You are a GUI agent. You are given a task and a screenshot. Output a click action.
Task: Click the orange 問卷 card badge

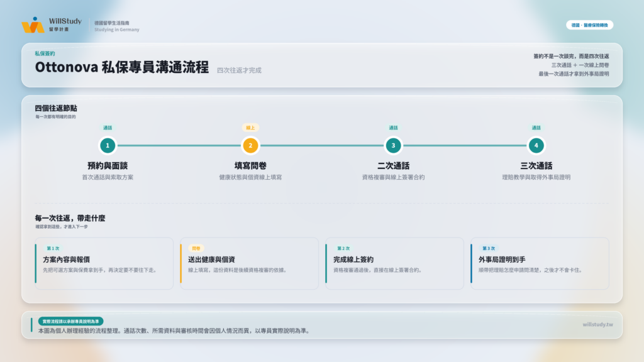click(196, 248)
